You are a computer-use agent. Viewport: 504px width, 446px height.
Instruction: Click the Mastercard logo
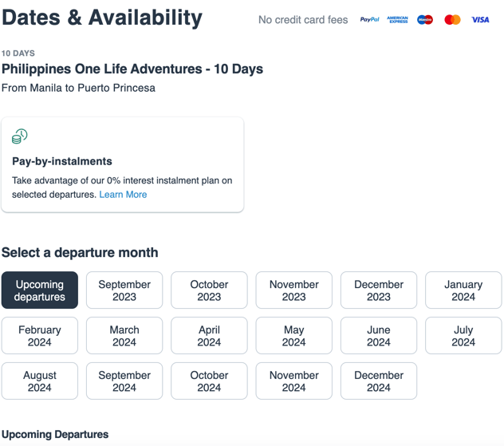coord(452,20)
